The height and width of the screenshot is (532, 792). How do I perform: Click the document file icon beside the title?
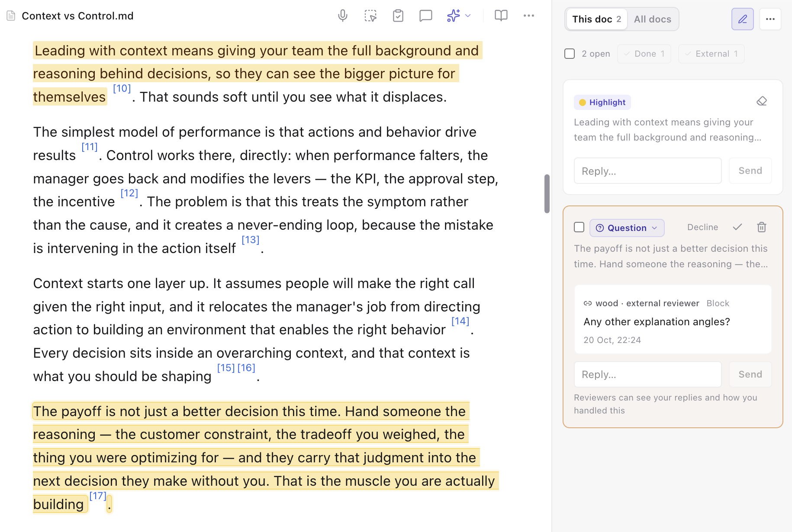tap(11, 16)
